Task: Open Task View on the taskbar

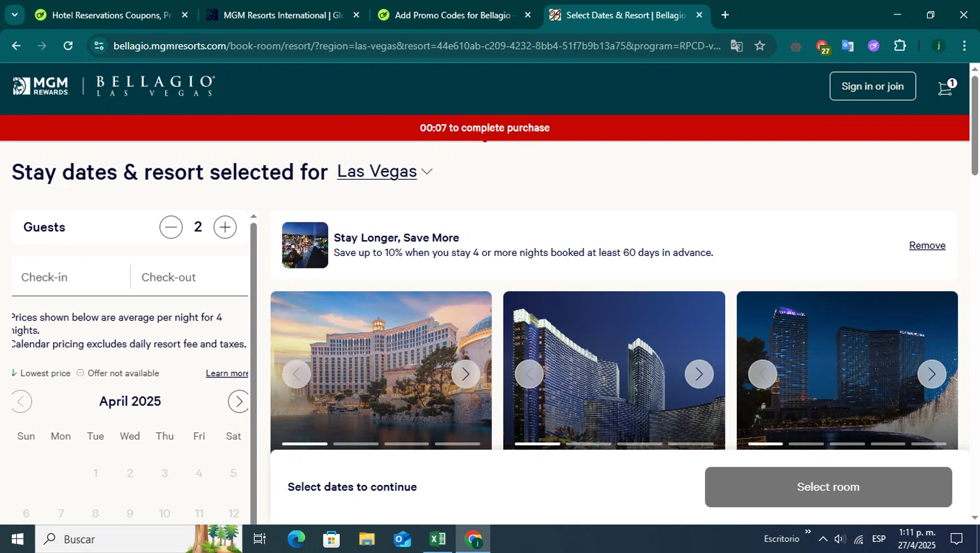Action: point(259,539)
